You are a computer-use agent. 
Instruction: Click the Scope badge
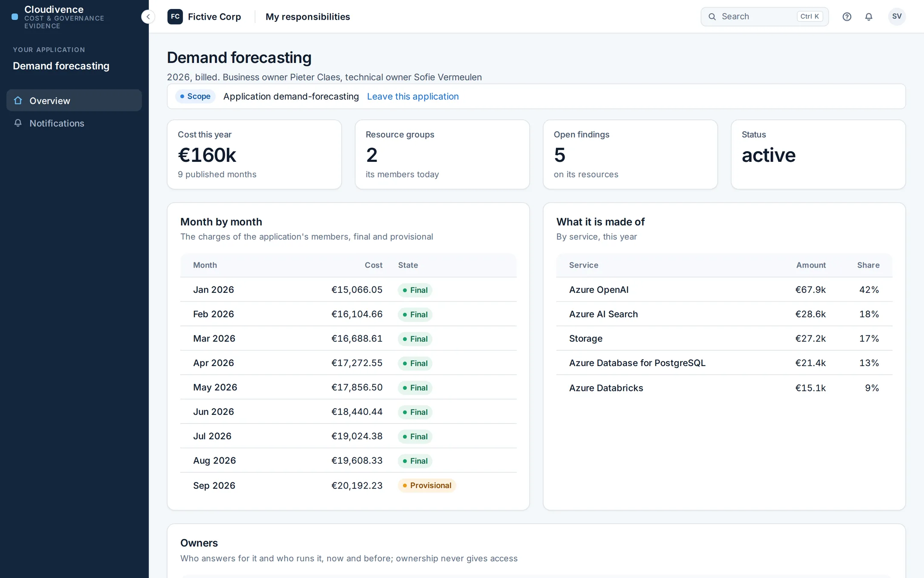click(195, 96)
